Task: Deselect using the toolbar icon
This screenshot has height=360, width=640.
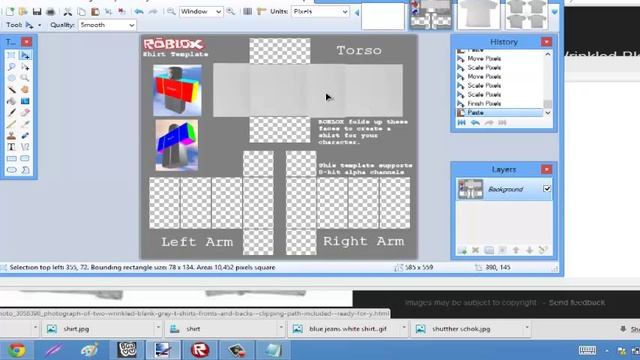Action: coord(122,11)
